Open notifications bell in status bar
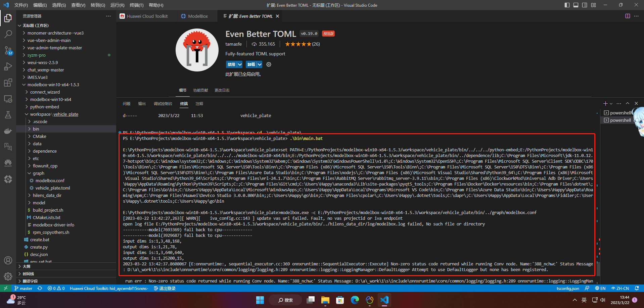The width and height of the screenshot is (644, 308). click(x=637, y=288)
